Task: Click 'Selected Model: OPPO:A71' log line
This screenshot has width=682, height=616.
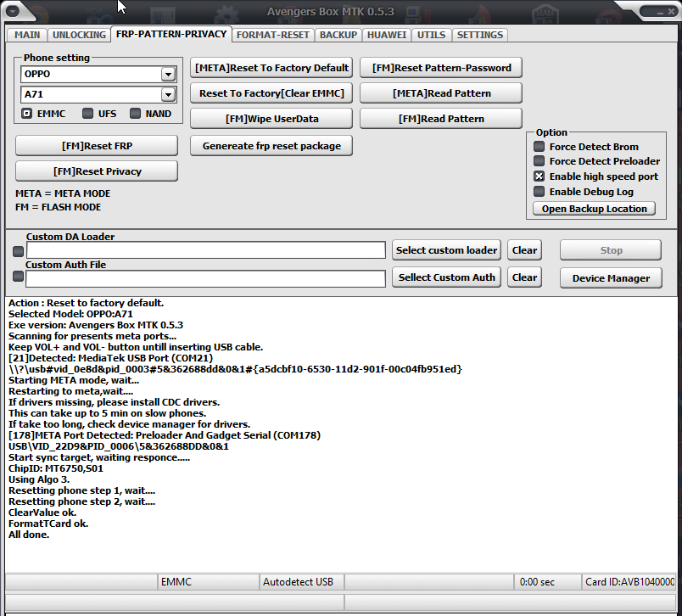Action: point(70,314)
